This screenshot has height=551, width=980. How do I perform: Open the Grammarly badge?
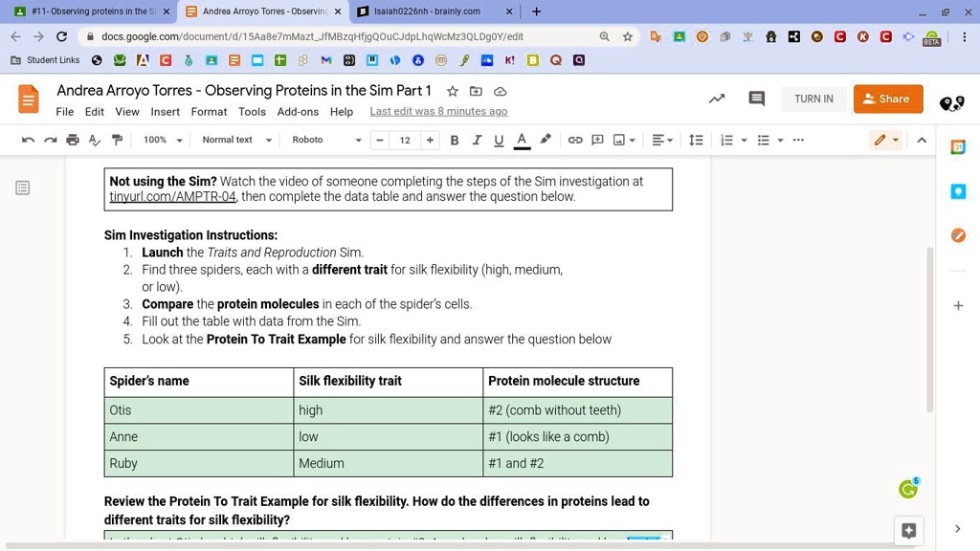(908, 489)
